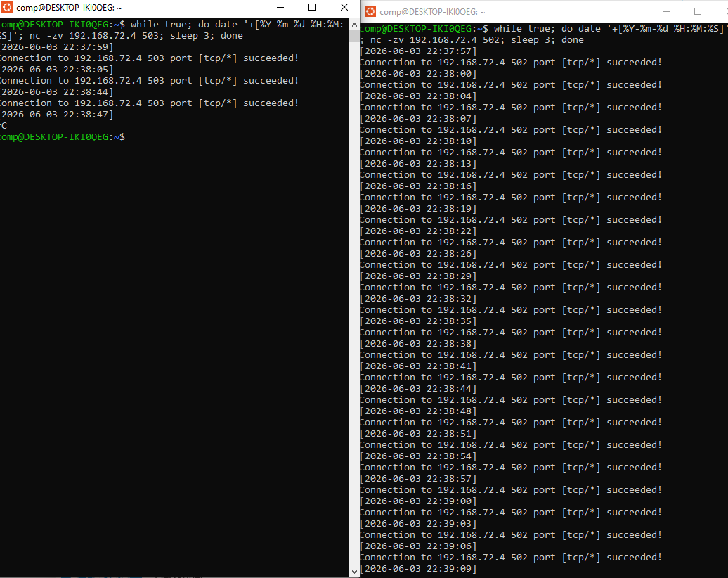728x578 pixels.
Task: Click timestamp 22:37:57 in right terminal
Action: click(419, 51)
